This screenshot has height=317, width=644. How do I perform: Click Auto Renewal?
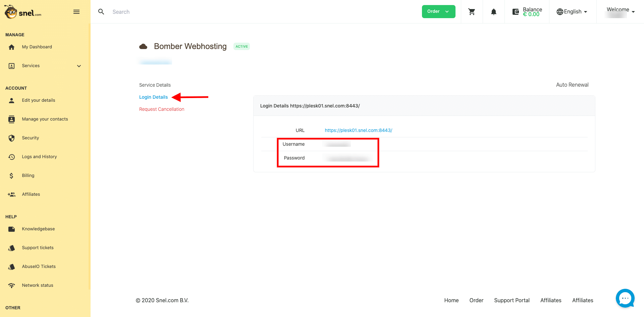tap(572, 85)
